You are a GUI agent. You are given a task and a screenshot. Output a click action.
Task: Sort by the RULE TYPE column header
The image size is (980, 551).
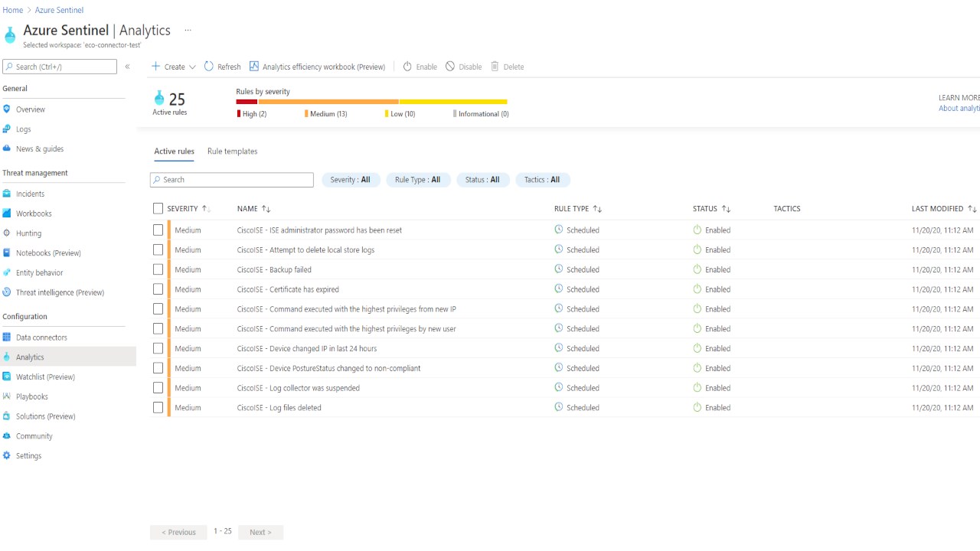tap(578, 209)
